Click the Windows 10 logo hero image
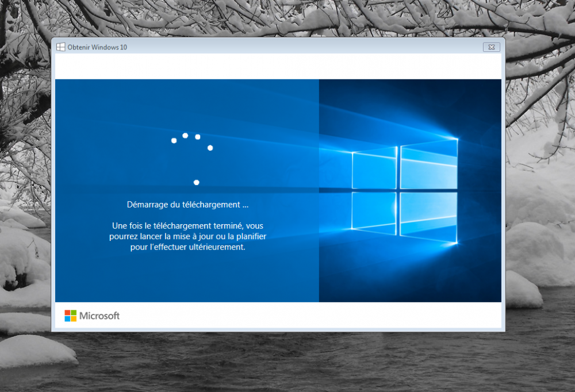The image size is (575, 392). 410,191
